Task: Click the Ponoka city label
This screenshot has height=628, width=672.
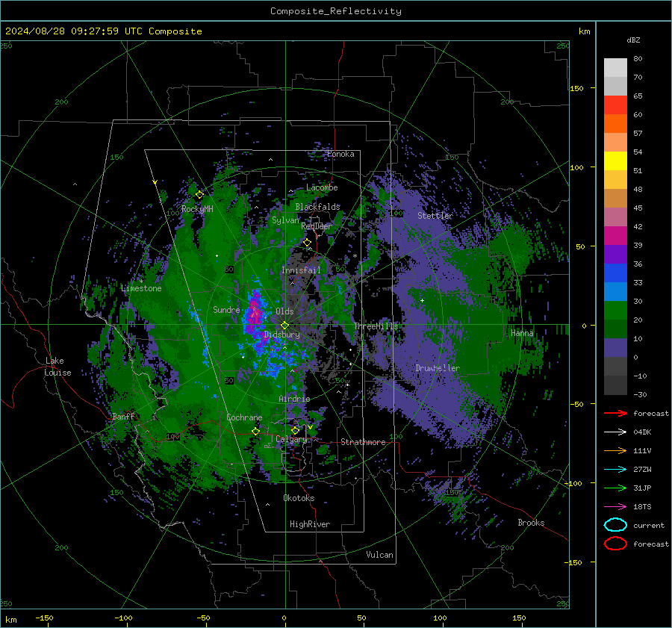Action: coord(340,154)
